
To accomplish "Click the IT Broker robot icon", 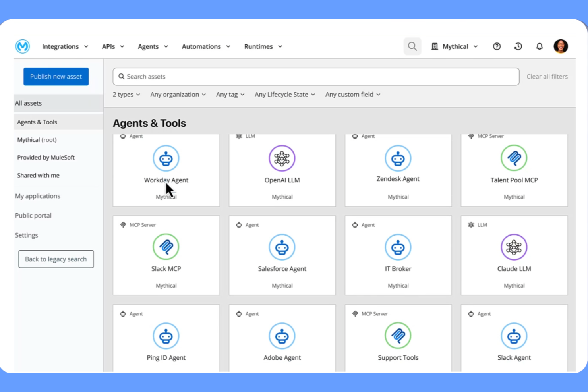I will click(x=398, y=247).
